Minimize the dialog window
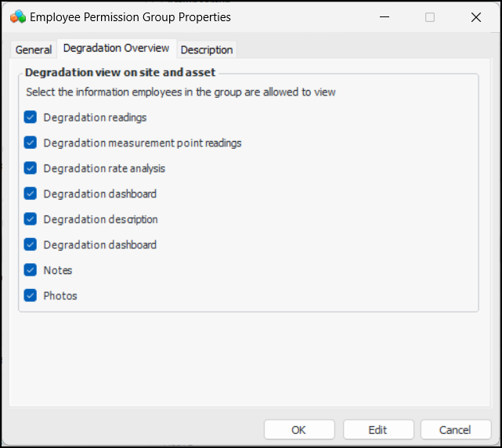502x448 pixels. (384, 17)
